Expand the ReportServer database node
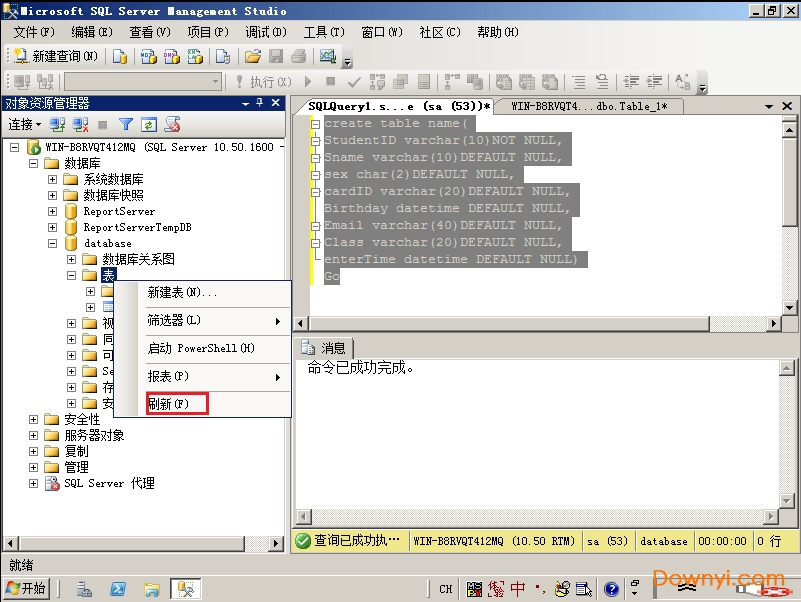Viewport: 801px width, 602px height. (x=53, y=211)
